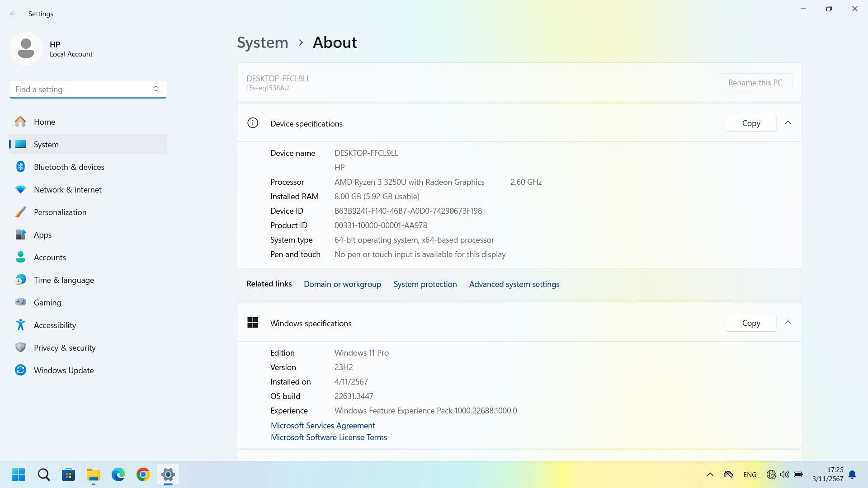Open the volume control in system tray
Screen dimensions: 868x488
(x=785, y=475)
